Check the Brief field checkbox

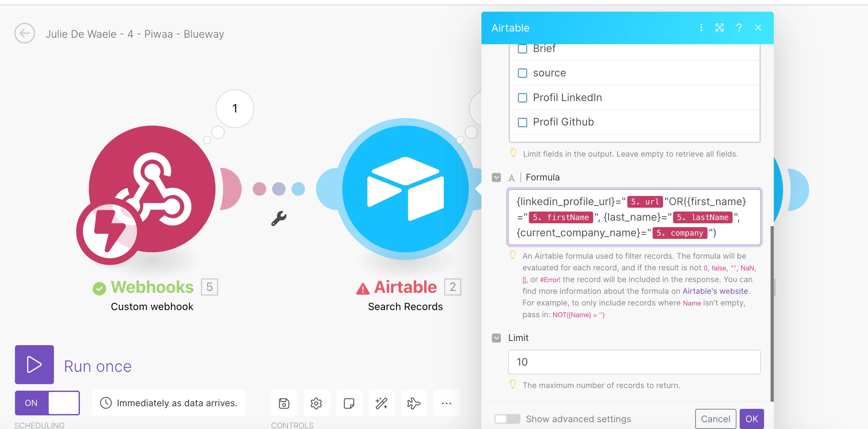(522, 49)
